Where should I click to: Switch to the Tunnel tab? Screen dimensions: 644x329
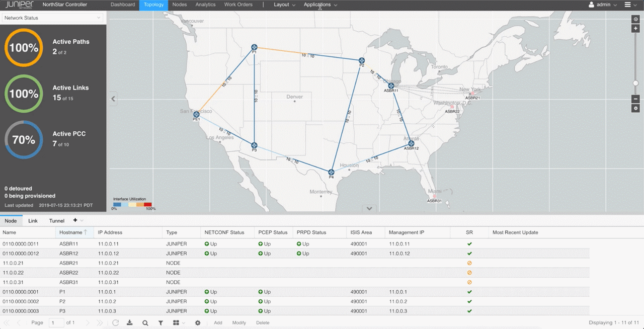57,221
